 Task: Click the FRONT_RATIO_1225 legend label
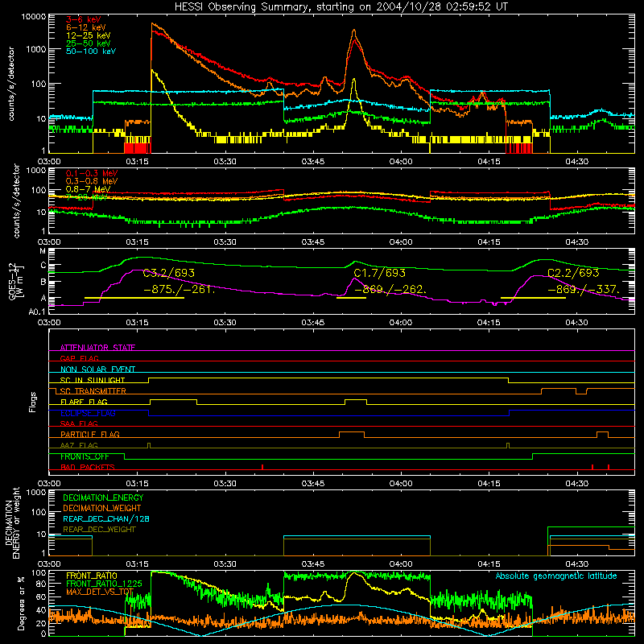(104, 584)
